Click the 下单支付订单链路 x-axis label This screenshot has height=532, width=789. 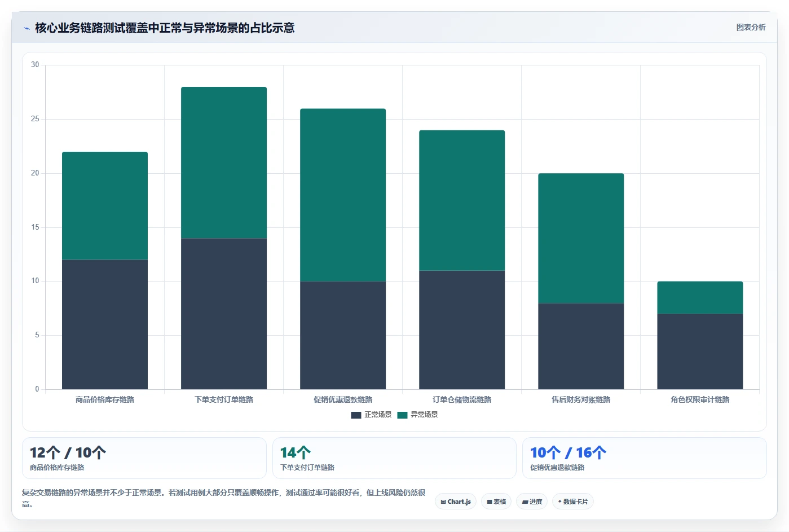(x=224, y=399)
